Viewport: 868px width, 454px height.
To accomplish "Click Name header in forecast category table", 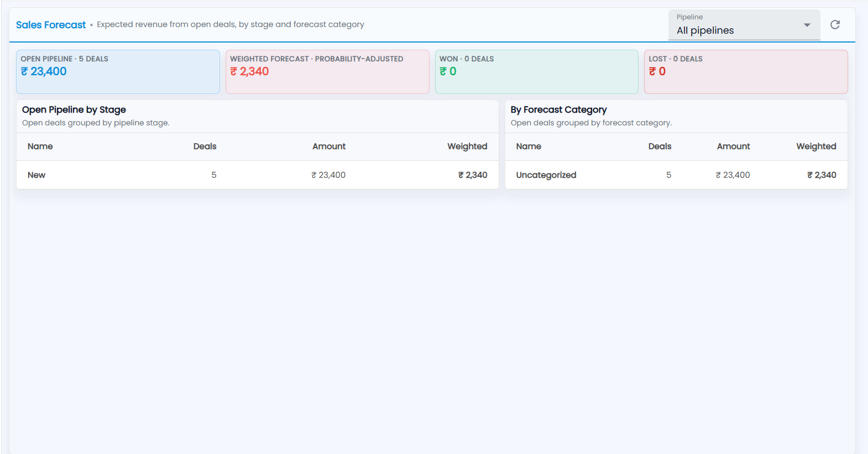I will click(529, 146).
